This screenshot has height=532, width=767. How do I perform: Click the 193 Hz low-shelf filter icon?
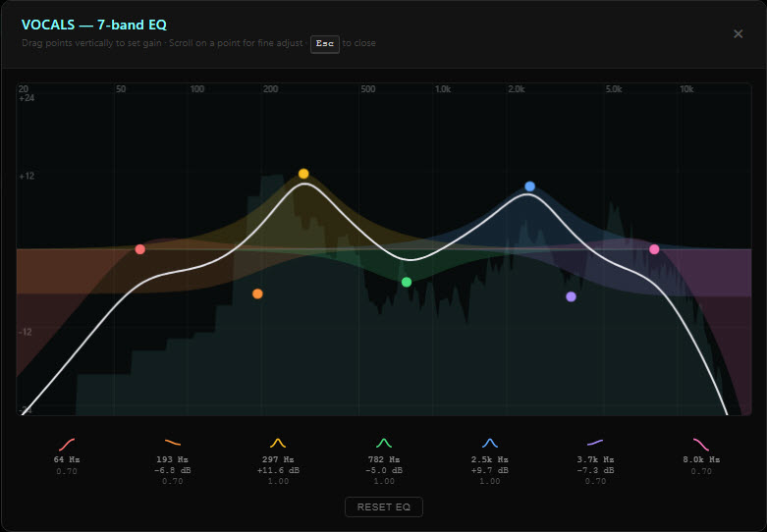pos(173,443)
